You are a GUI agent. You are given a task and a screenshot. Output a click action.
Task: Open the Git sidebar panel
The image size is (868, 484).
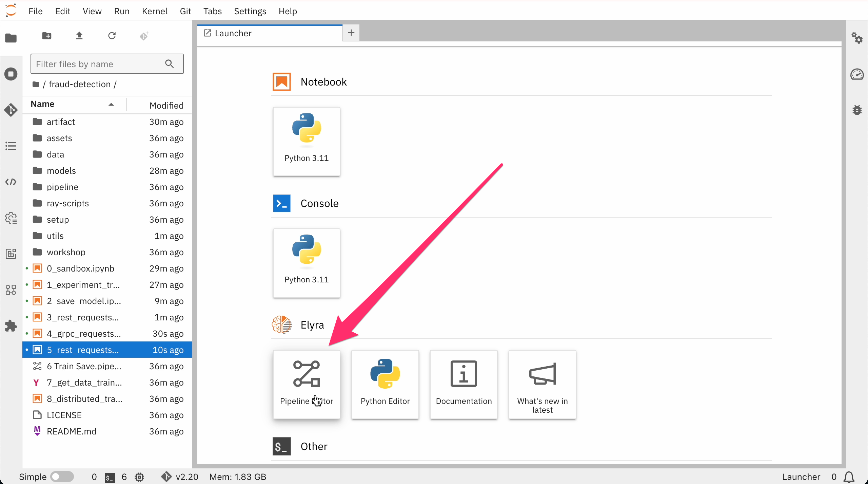[x=11, y=110]
